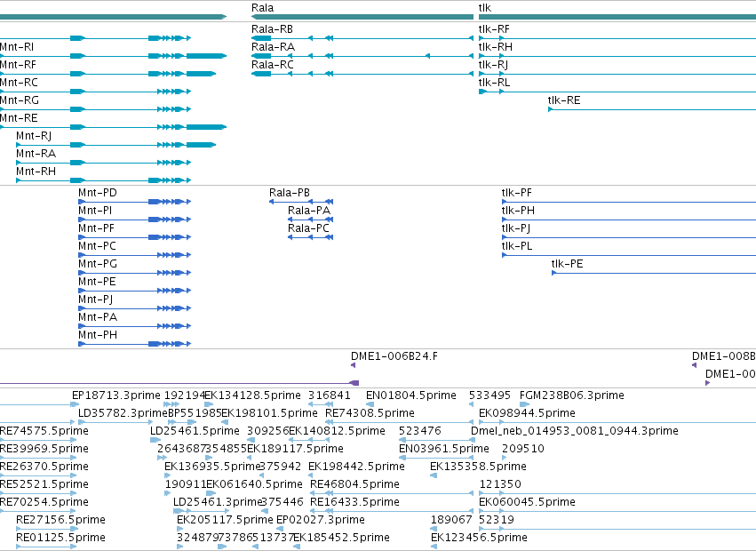Click CDS label Mnt-PA
The image size is (756, 551).
98,317
